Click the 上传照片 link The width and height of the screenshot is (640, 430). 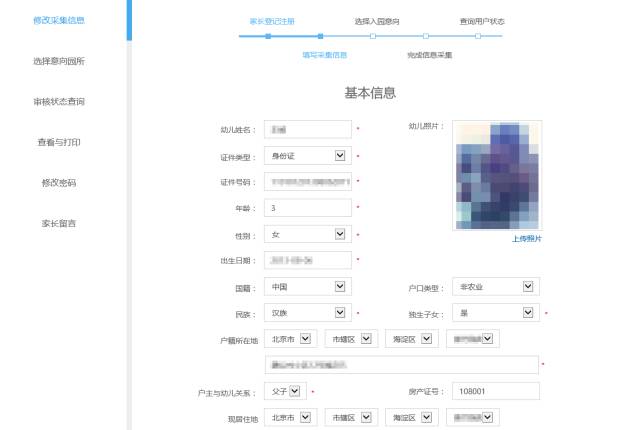click(x=527, y=239)
